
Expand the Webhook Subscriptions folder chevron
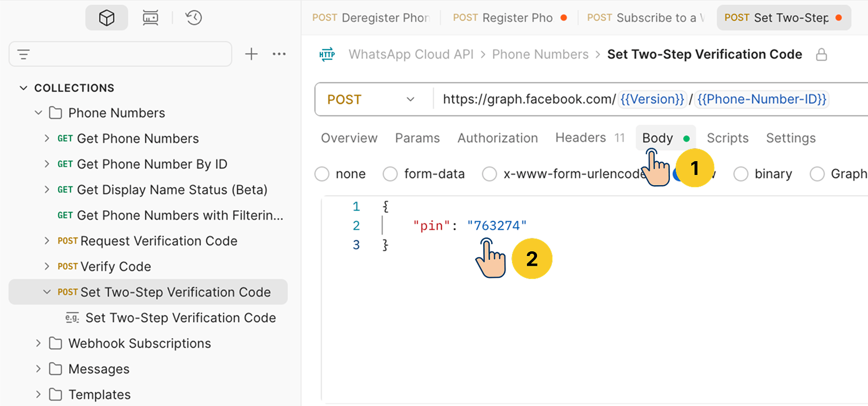point(38,343)
